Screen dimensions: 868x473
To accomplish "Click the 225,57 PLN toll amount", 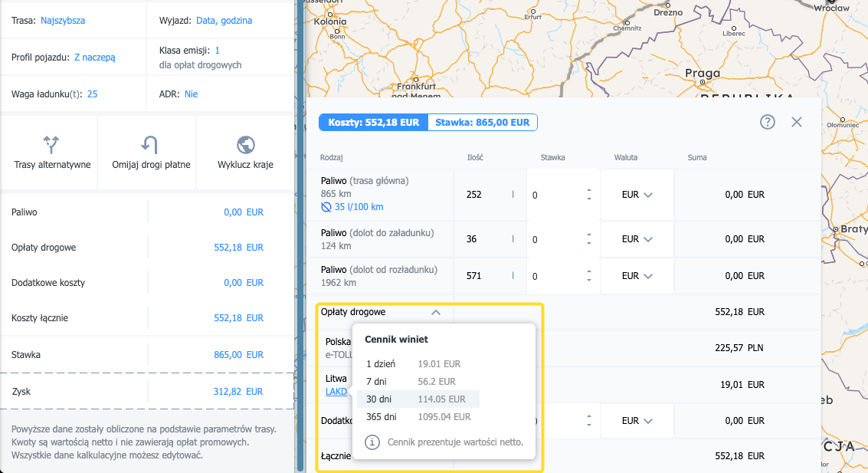I will click(739, 348).
